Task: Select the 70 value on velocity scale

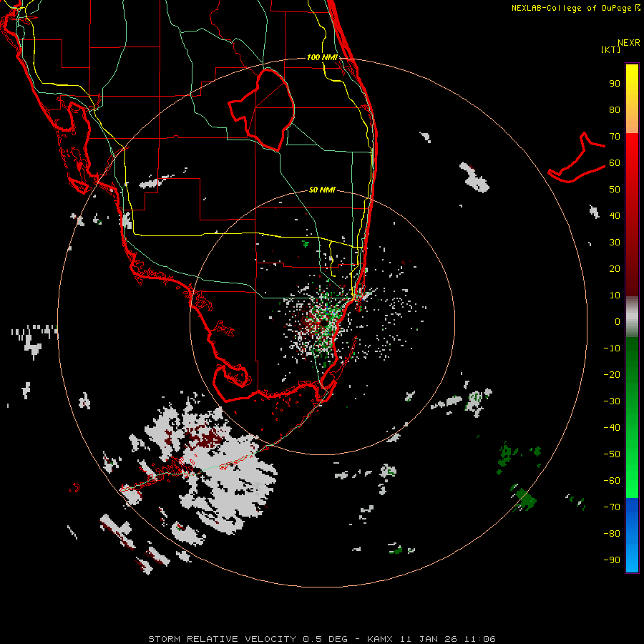Action: pos(615,137)
